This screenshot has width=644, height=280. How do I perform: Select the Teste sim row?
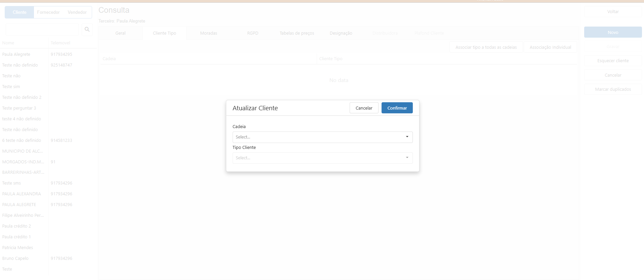tap(48, 87)
